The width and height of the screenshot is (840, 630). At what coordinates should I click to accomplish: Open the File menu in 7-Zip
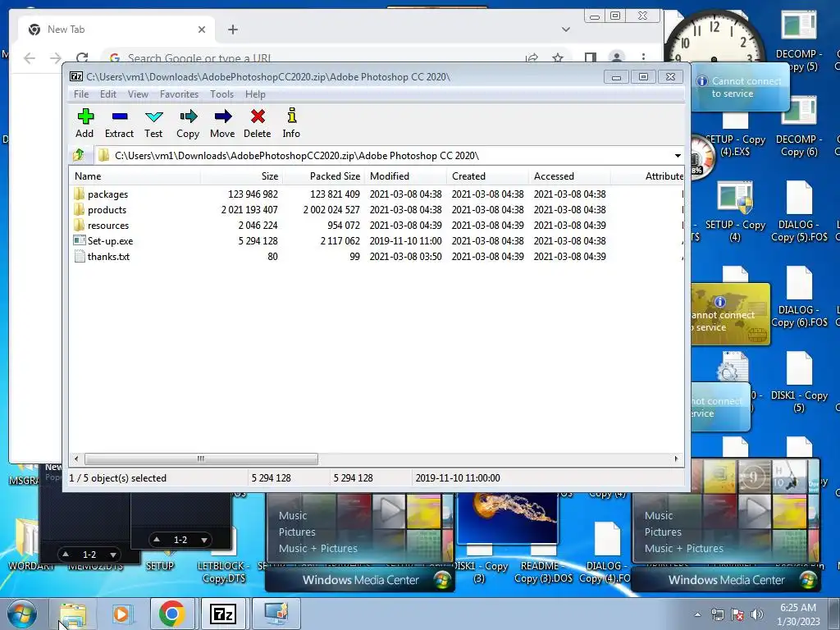coord(81,94)
